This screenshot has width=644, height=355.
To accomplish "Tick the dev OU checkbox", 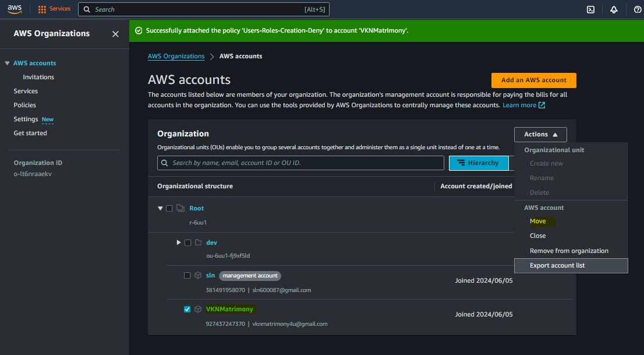I will click(187, 242).
